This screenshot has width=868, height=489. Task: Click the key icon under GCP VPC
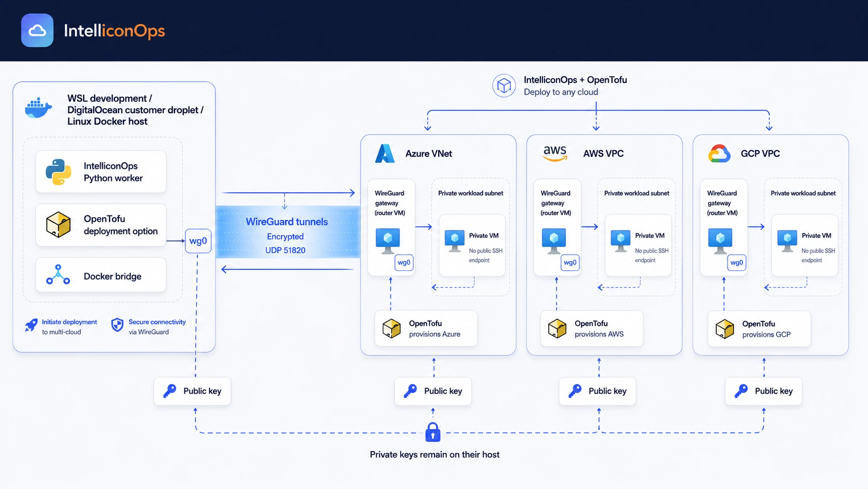point(741,391)
